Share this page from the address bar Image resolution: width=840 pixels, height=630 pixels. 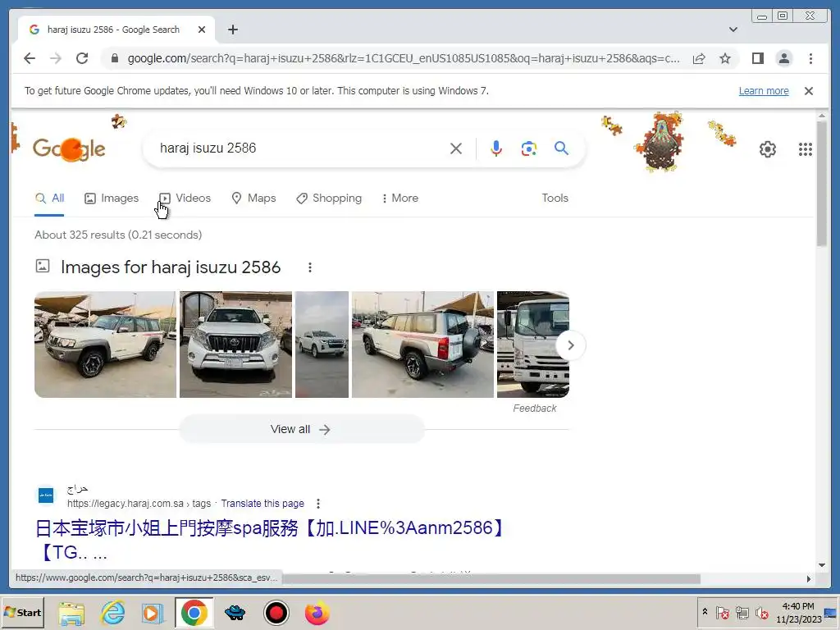(699, 58)
